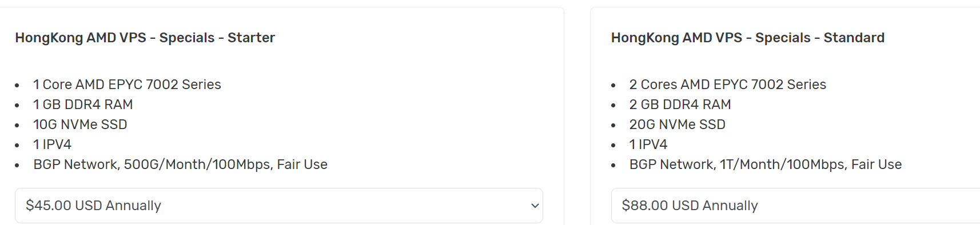Click the bullet beside 1 GB DDR4 RAM
This screenshot has height=225, width=980.
point(17,106)
